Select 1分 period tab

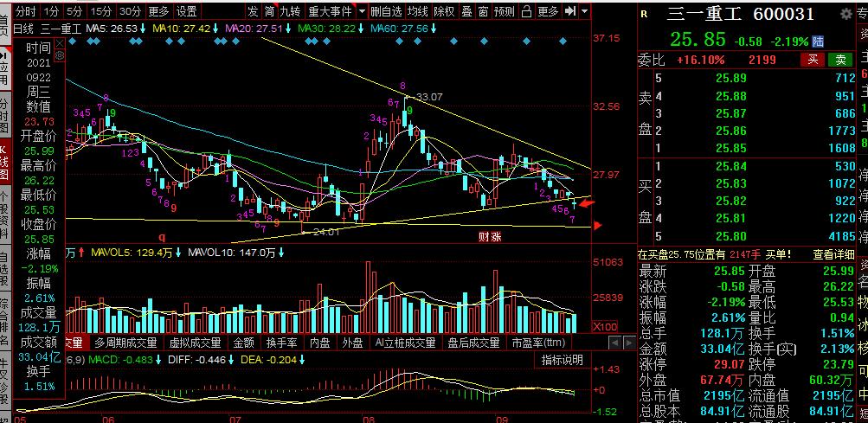[51, 11]
